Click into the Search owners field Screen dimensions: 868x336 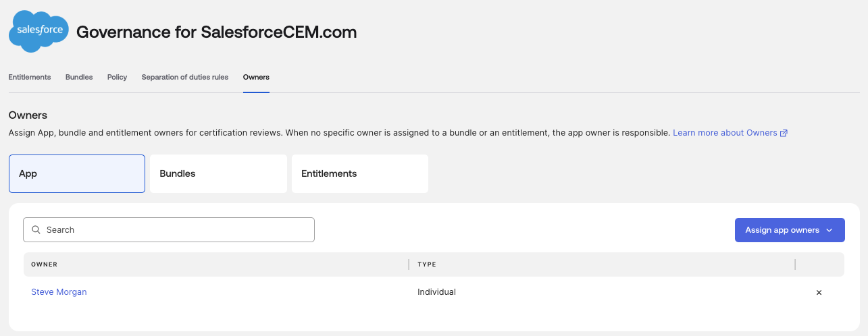176,230
